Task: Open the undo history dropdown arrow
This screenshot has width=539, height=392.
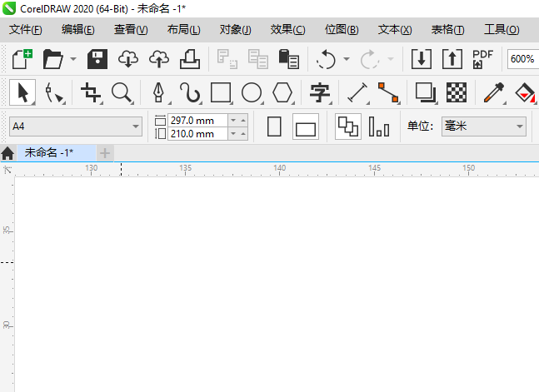Action: pyautogui.click(x=347, y=59)
